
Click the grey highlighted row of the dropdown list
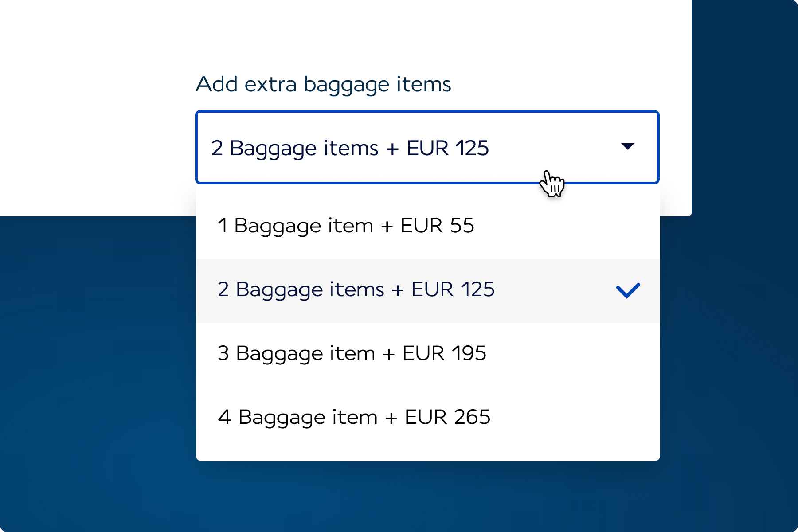(x=554, y=290)
